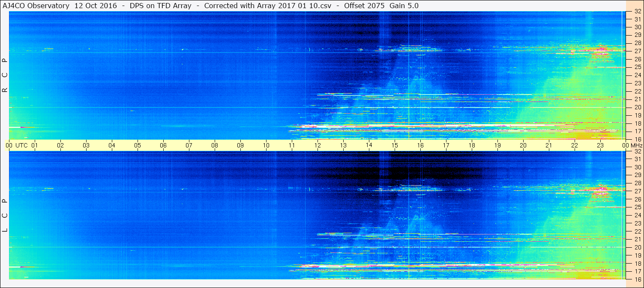
Task: Click the 21 frequency label on RCP scale
Action: (637, 99)
